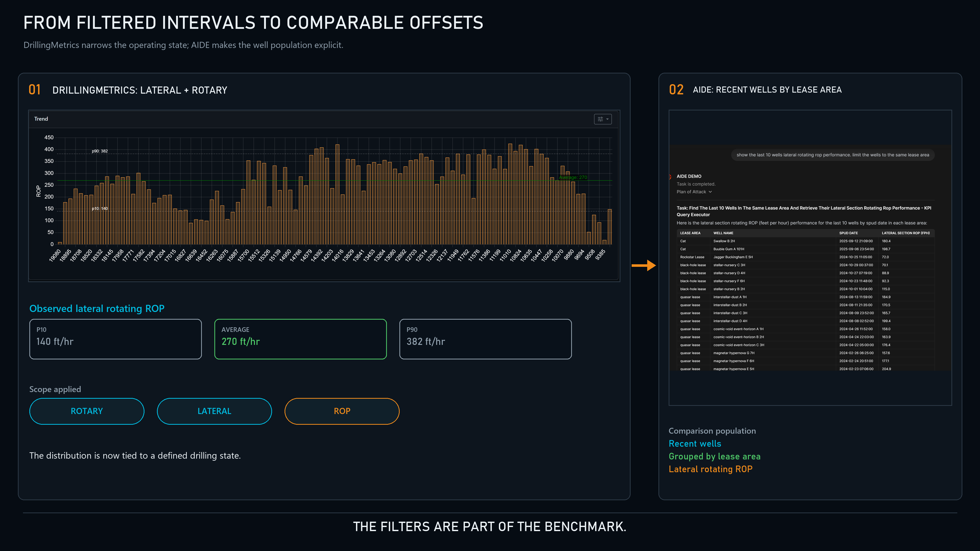Click the Grouped by lease area label
The height and width of the screenshot is (551, 980).
pos(715,456)
